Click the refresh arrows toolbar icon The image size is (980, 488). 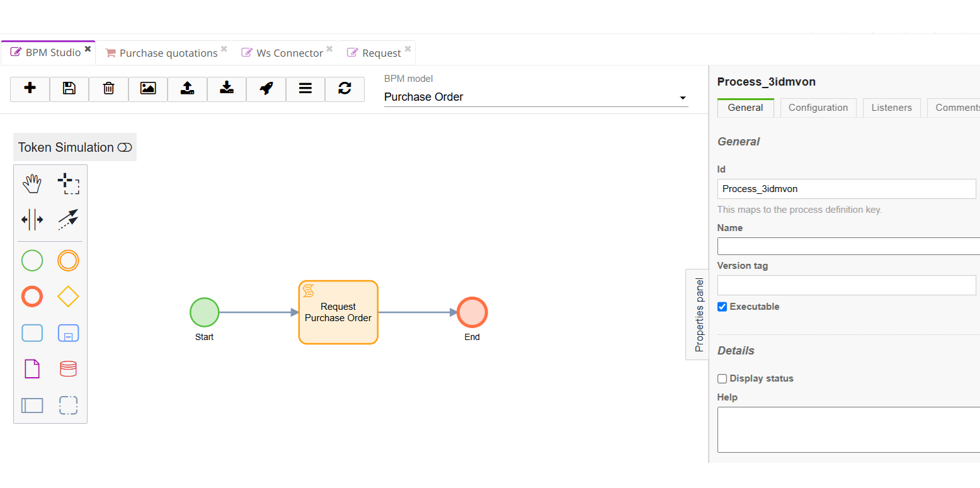345,89
